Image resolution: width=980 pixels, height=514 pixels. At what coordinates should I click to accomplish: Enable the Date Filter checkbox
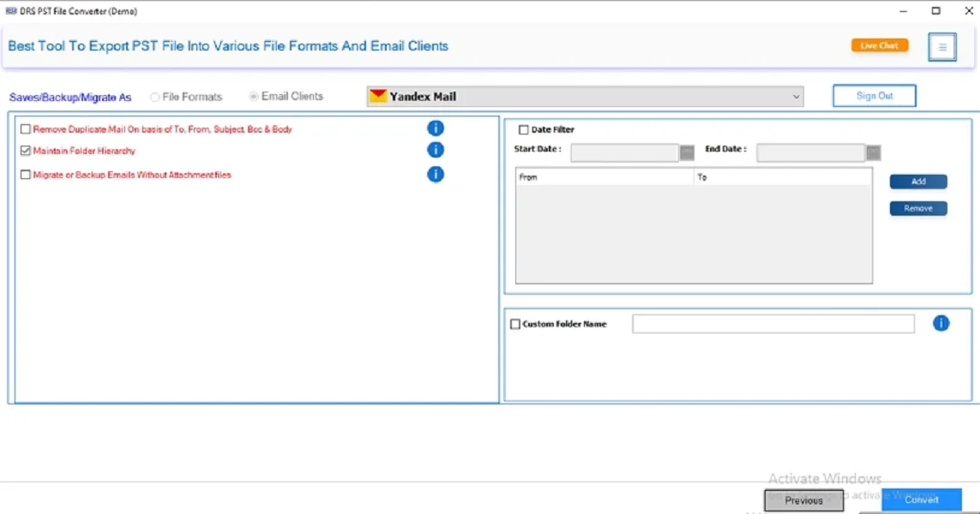coord(524,130)
